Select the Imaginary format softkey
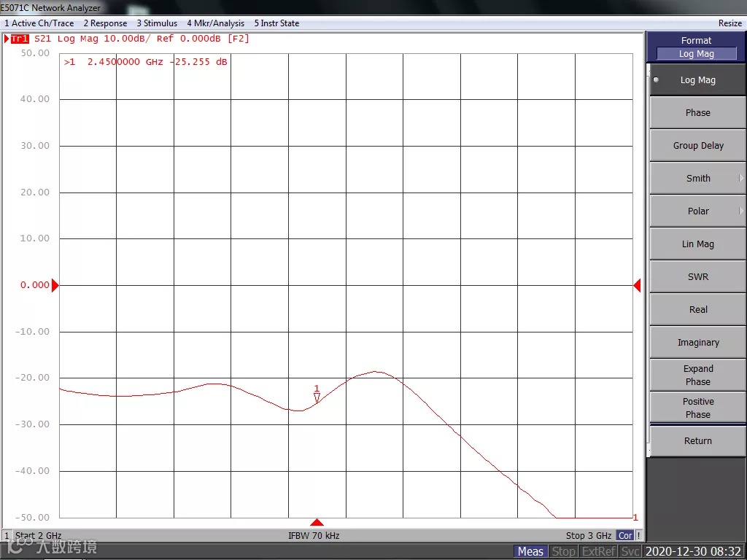The image size is (747, 560). click(697, 343)
